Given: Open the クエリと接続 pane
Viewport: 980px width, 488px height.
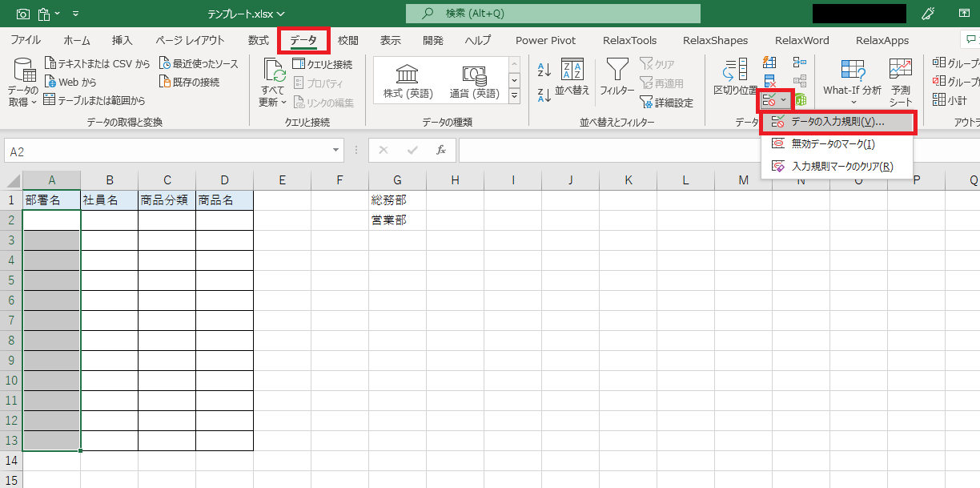Looking at the screenshot, I should point(322,64).
